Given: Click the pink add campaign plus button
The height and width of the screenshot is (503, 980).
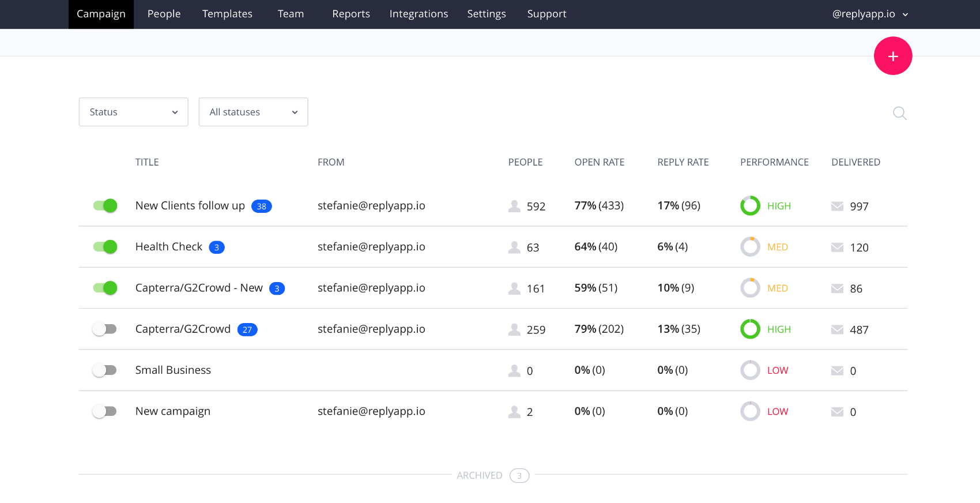Looking at the screenshot, I should tap(892, 56).
